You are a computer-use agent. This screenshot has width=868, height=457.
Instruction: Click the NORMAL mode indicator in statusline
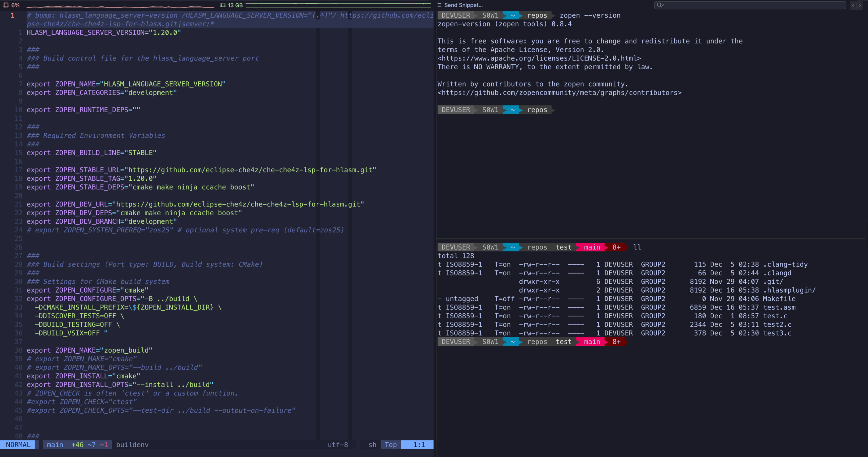18,444
